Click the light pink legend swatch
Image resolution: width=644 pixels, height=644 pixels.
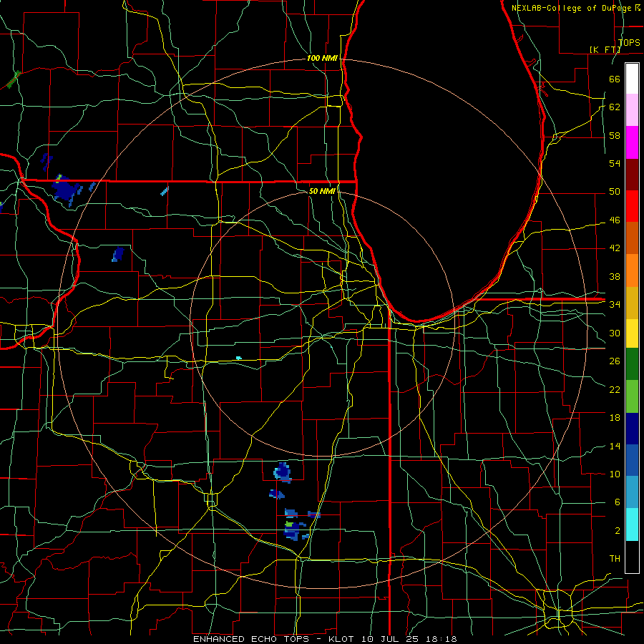(x=632, y=110)
